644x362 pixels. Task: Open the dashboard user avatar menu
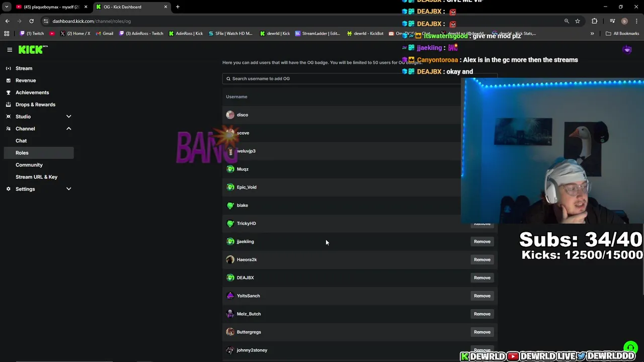click(x=627, y=50)
